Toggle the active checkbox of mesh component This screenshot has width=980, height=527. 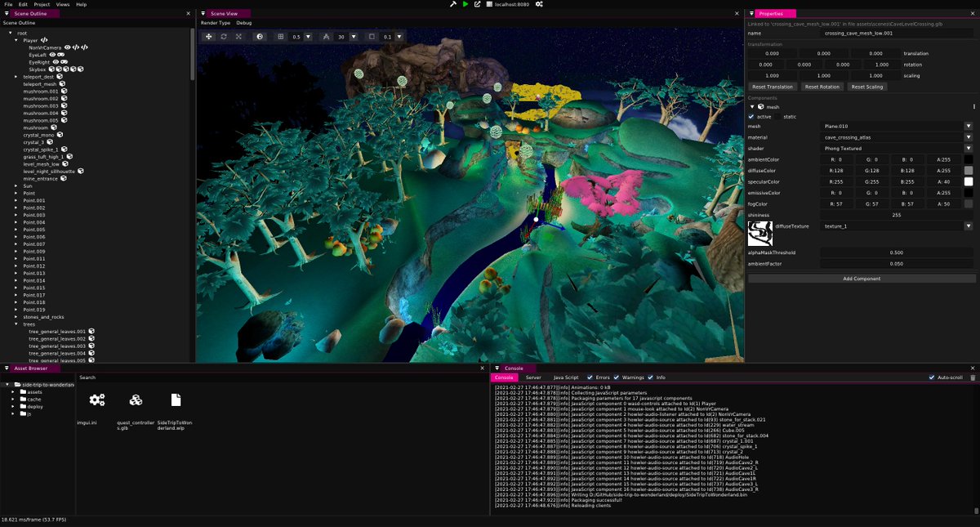point(751,117)
